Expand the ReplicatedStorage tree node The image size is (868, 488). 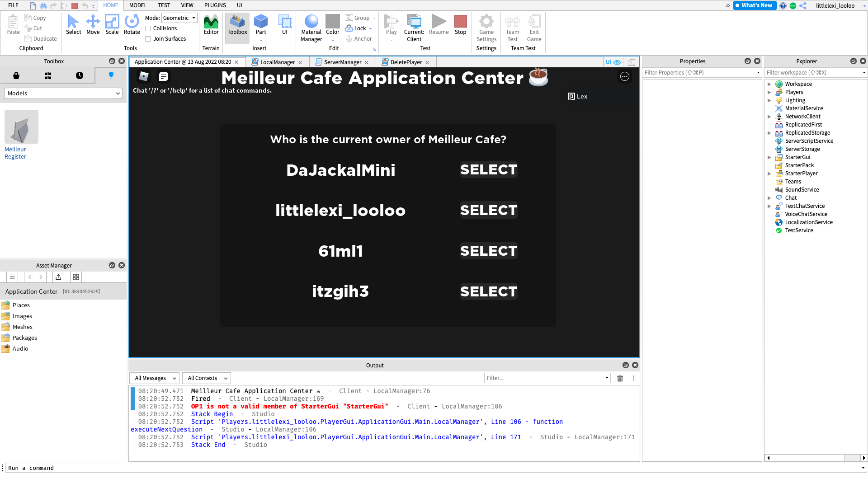[769, 133]
